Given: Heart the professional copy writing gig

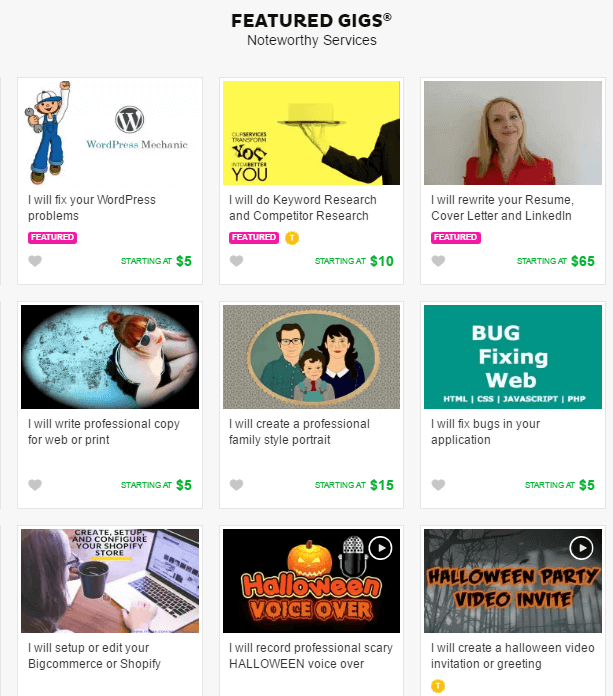Looking at the screenshot, I should [x=35, y=485].
